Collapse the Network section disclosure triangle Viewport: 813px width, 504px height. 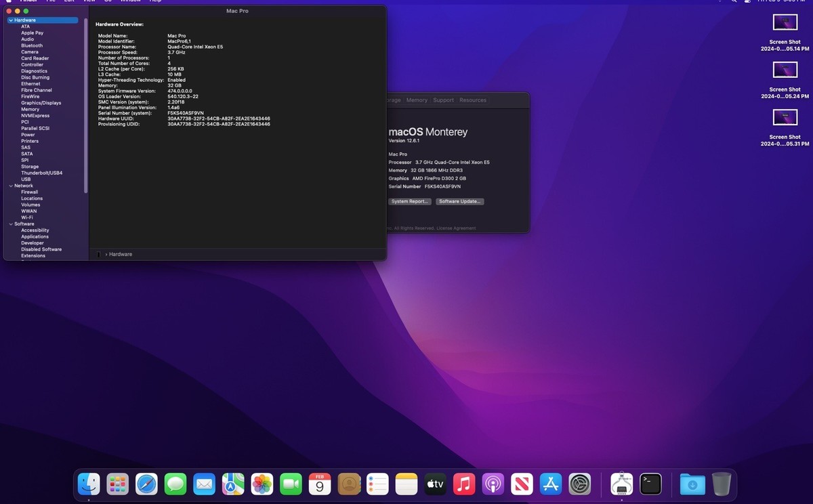pyautogui.click(x=11, y=186)
